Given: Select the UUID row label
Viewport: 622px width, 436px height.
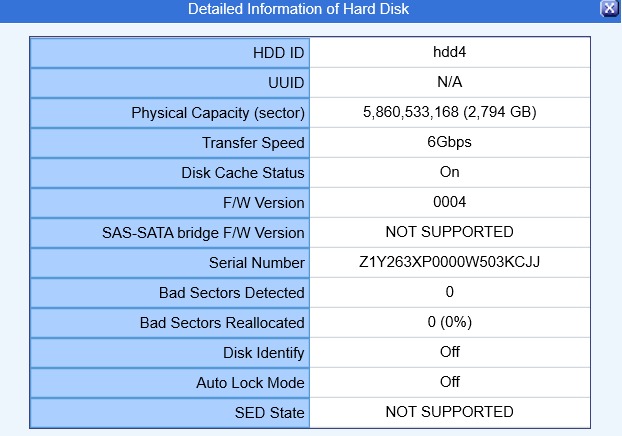Looking at the screenshot, I should (x=170, y=83).
